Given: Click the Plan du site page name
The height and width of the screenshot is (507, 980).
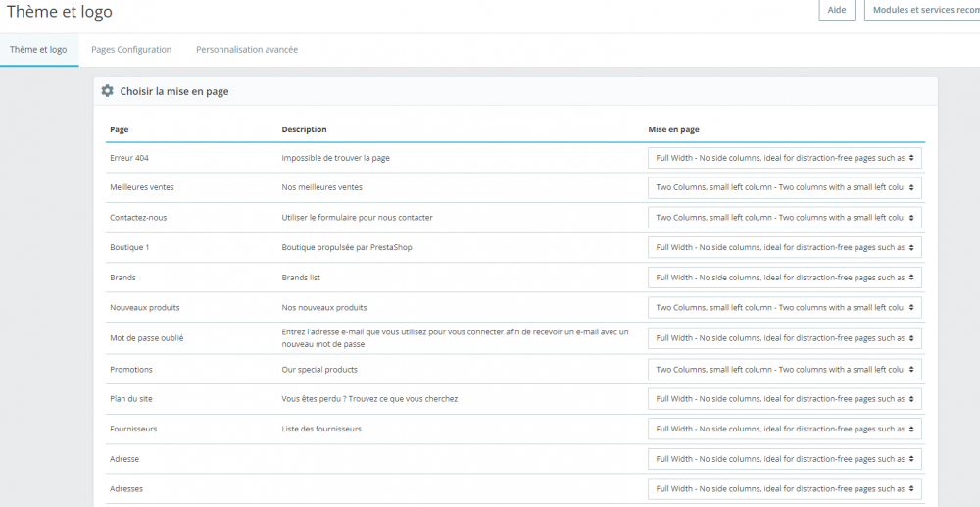Looking at the screenshot, I should click(131, 399).
